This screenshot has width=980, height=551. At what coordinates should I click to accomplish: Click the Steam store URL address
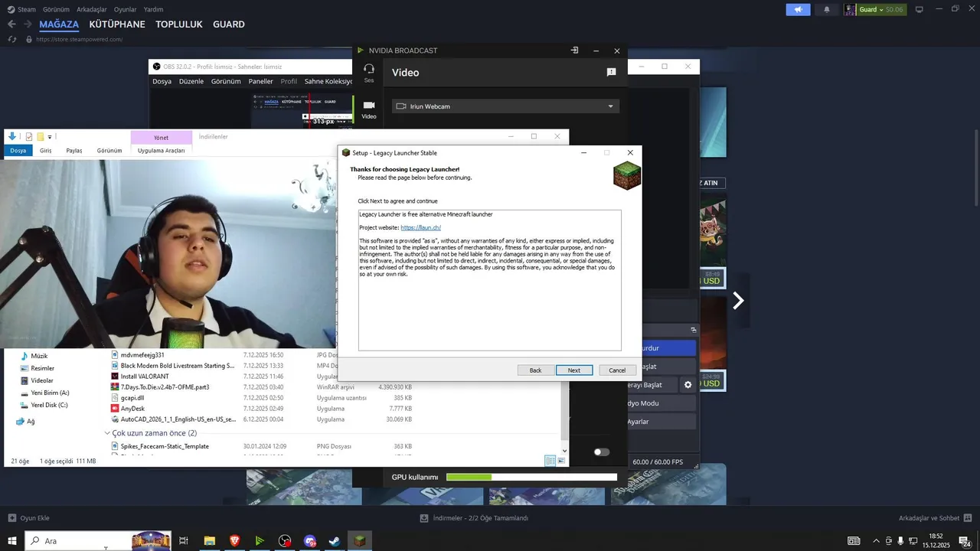(79, 39)
